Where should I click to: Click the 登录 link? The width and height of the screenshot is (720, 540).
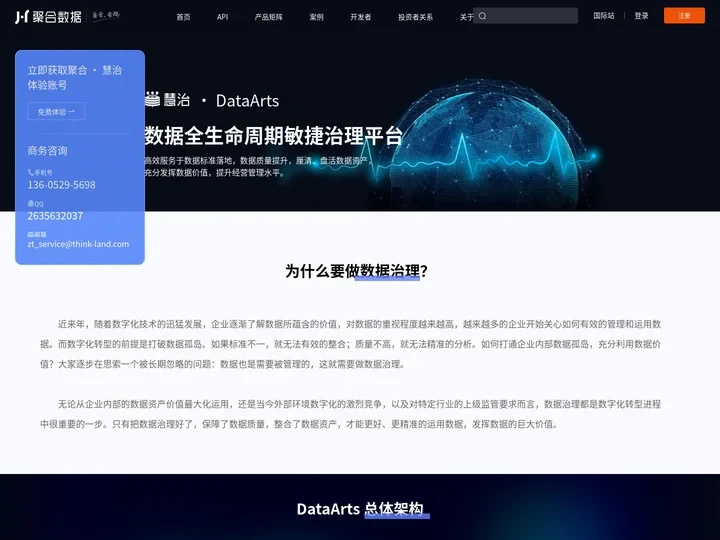[641, 16]
